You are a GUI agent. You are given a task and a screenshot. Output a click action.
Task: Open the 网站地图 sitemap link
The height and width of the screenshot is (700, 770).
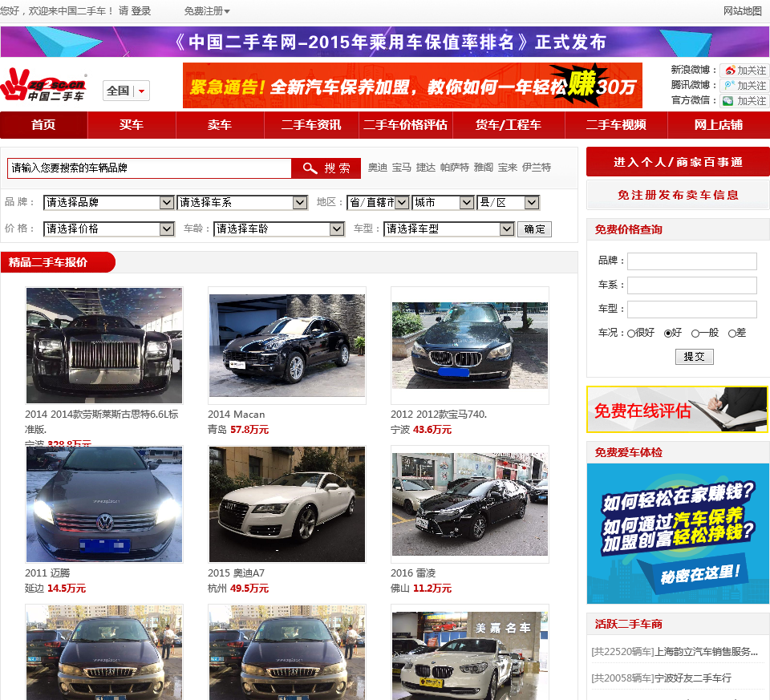coord(742,10)
